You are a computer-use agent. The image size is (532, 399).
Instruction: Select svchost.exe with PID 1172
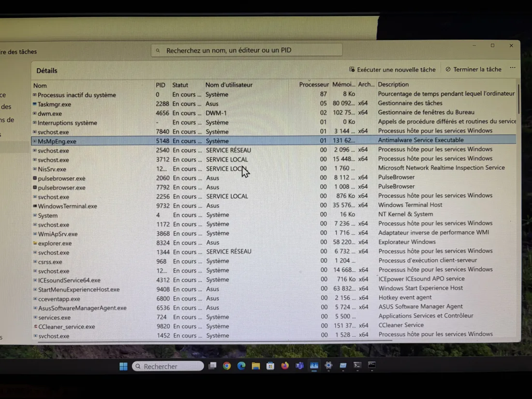273,224
